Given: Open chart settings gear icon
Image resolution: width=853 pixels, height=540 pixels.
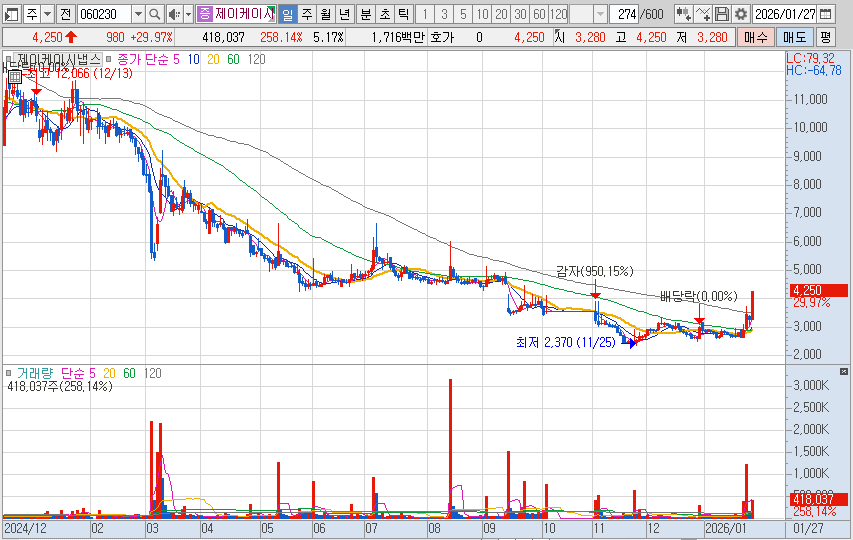Looking at the screenshot, I should point(740,14).
